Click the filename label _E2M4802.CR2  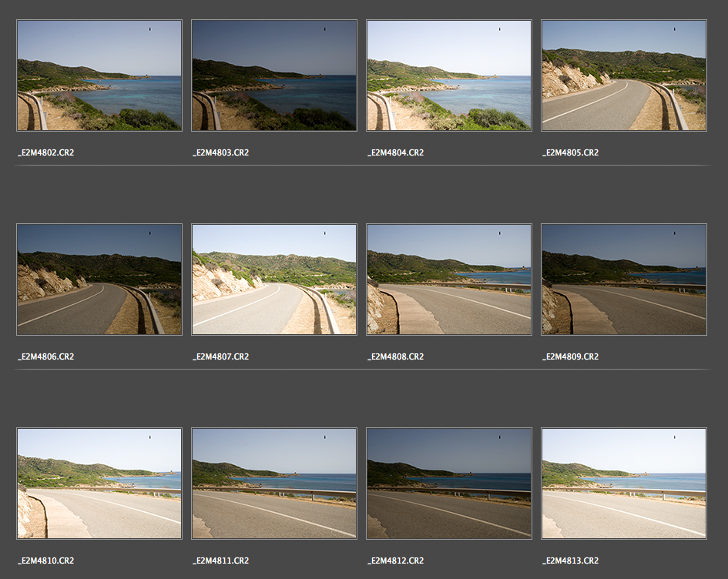tap(45, 152)
